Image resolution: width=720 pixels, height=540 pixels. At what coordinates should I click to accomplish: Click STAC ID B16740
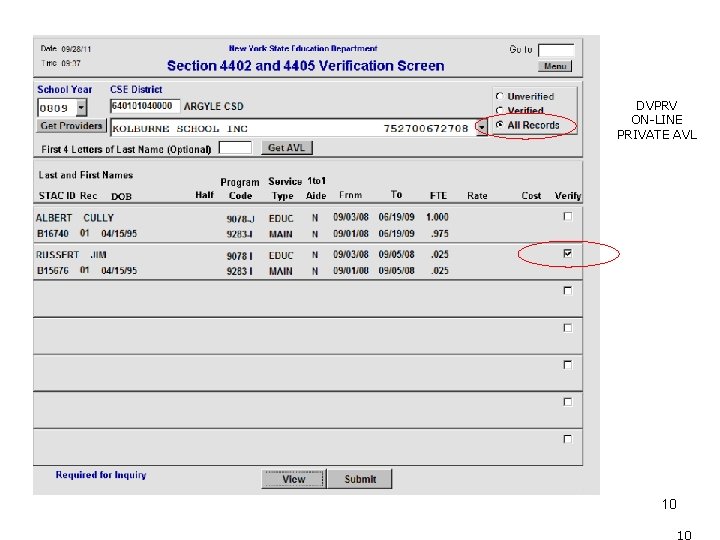(52, 233)
